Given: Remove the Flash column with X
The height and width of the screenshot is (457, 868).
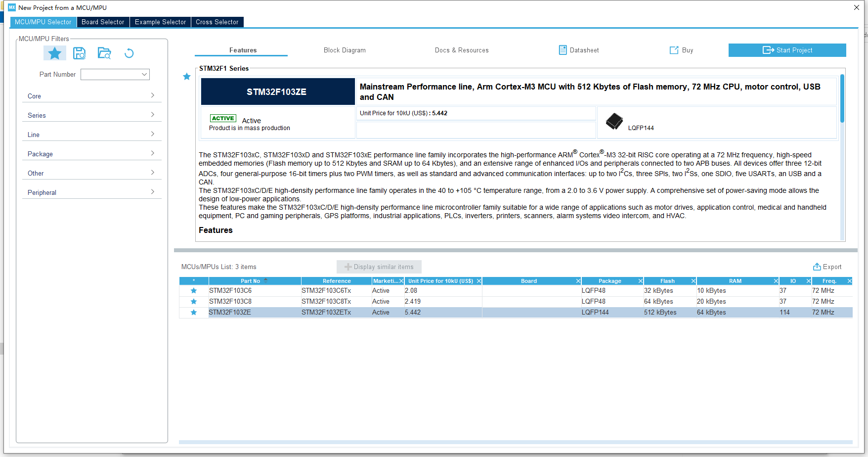Looking at the screenshot, I should (x=694, y=281).
